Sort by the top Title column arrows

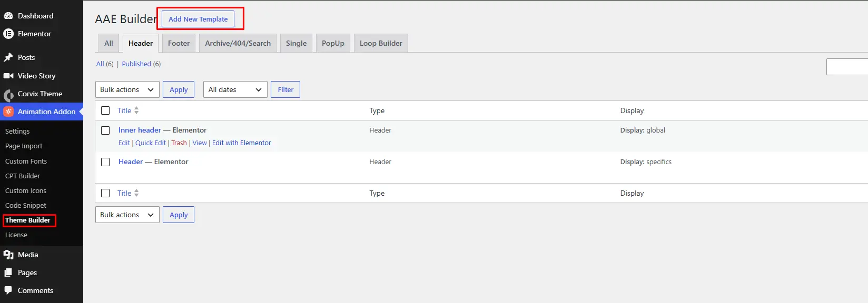(136, 110)
